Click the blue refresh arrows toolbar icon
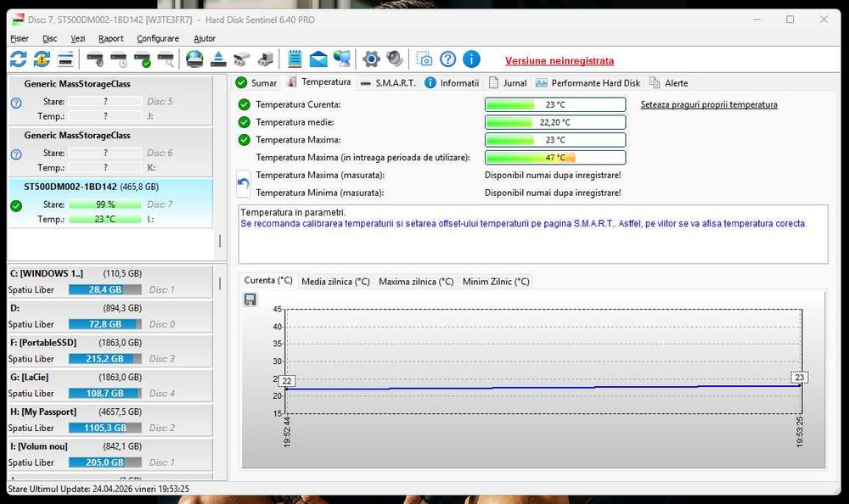This screenshot has height=504, width=849. pos(19,59)
